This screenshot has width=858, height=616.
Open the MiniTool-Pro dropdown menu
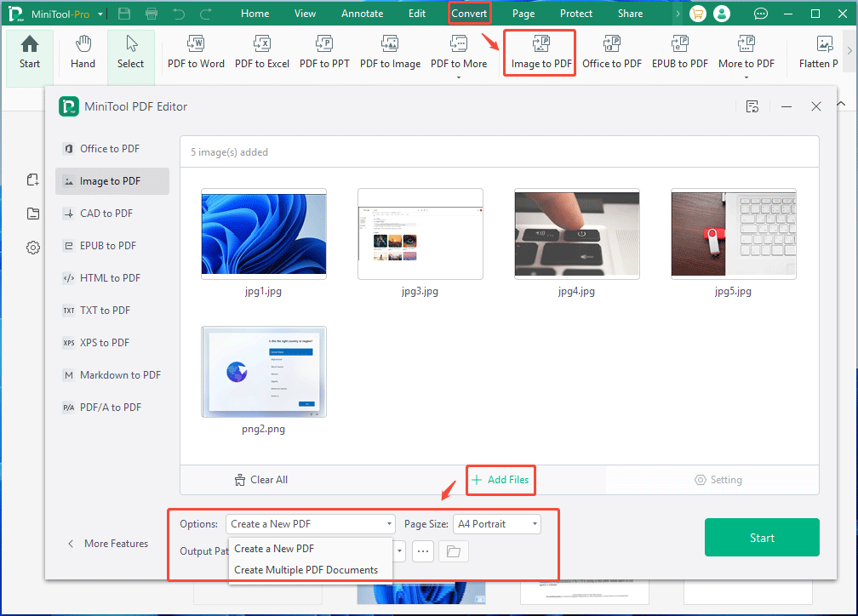(x=100, y=13)
